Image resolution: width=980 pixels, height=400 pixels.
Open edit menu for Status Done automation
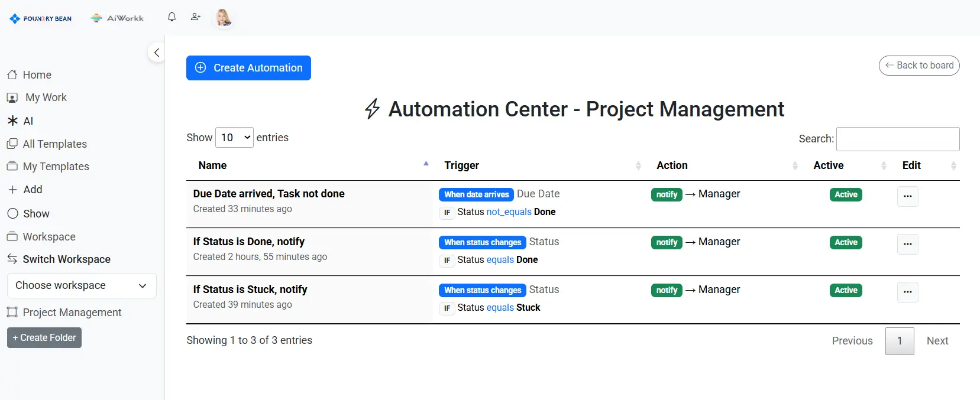click(x=908, y=244)
